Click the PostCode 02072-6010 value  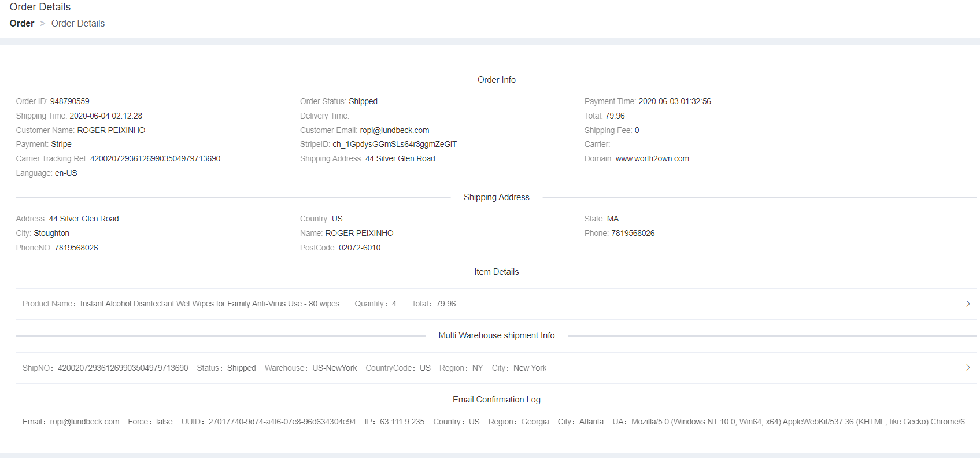[x=360, y=248]
